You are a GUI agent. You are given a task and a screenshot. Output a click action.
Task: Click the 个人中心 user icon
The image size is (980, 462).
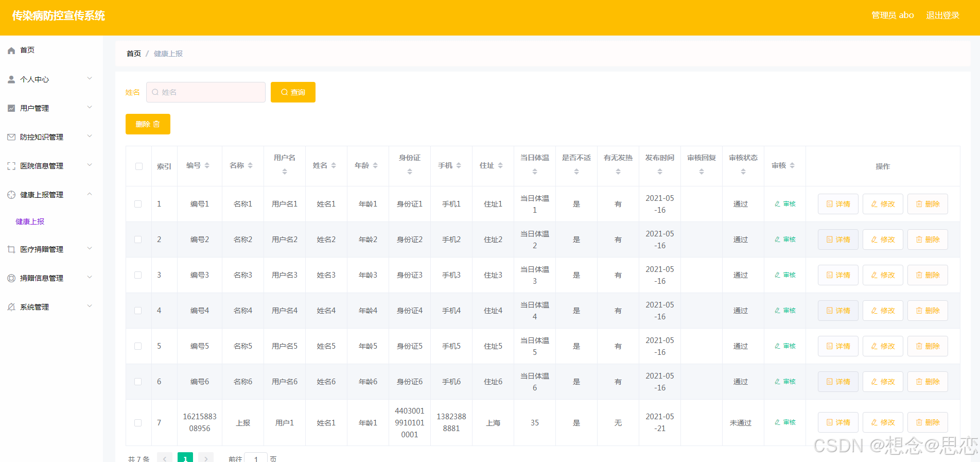(11, 79)
